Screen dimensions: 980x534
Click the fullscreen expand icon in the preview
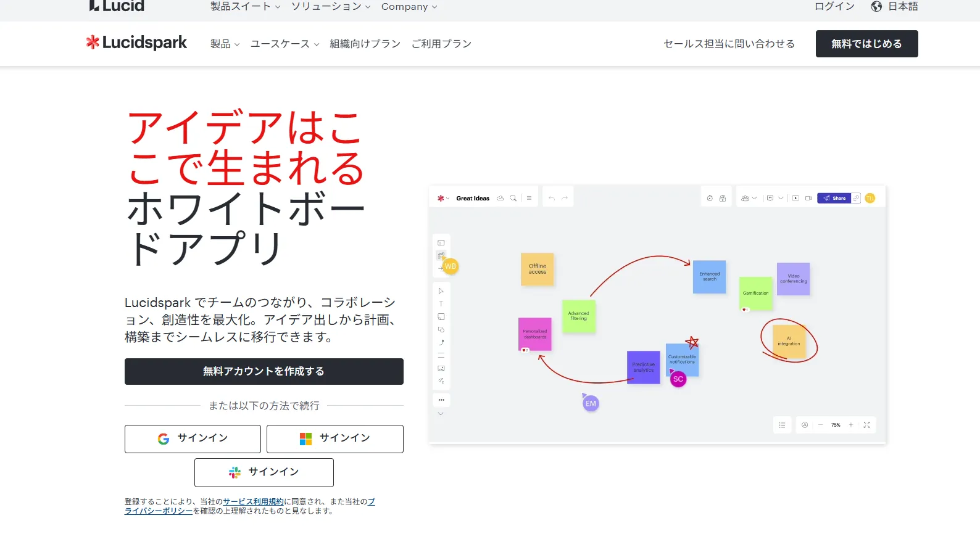[866, 425]
